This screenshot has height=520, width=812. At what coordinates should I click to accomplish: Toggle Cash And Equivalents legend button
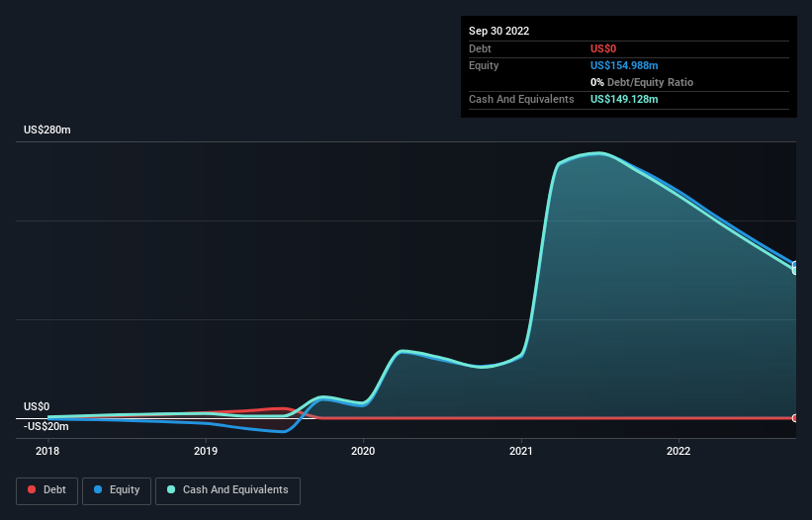click(227, 490)
